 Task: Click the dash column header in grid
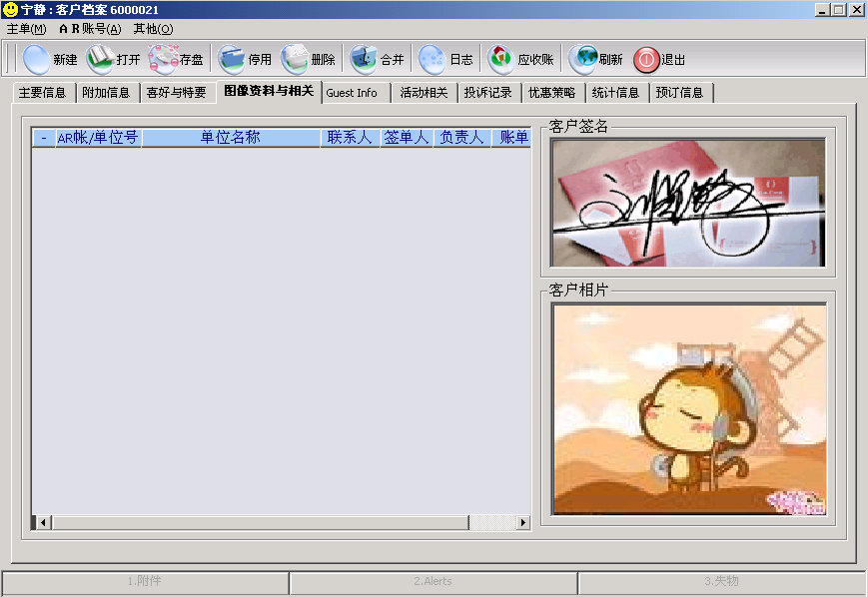[x=44, y=137]
